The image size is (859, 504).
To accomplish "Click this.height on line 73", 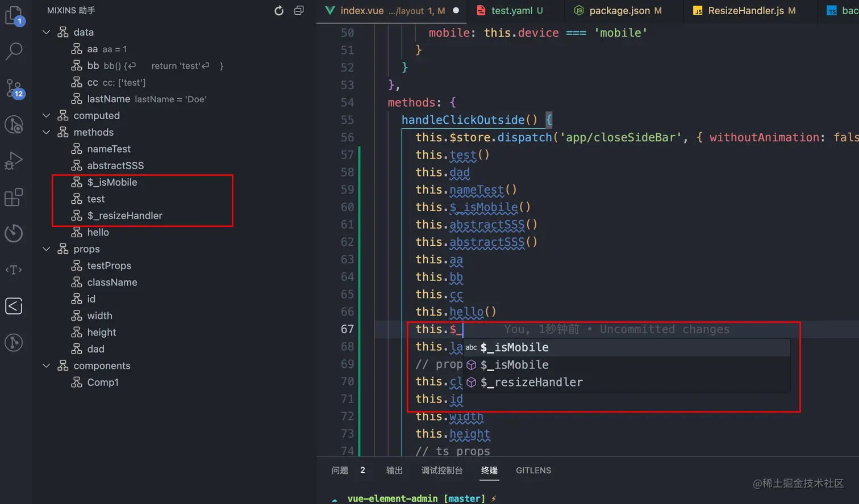I will coord(452,434).
